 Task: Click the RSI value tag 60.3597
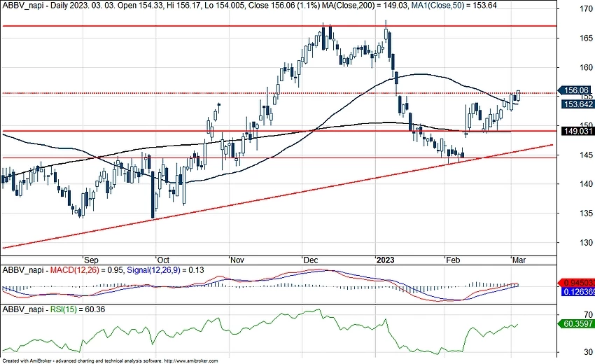pyautogui.click(x=577, y=323)
